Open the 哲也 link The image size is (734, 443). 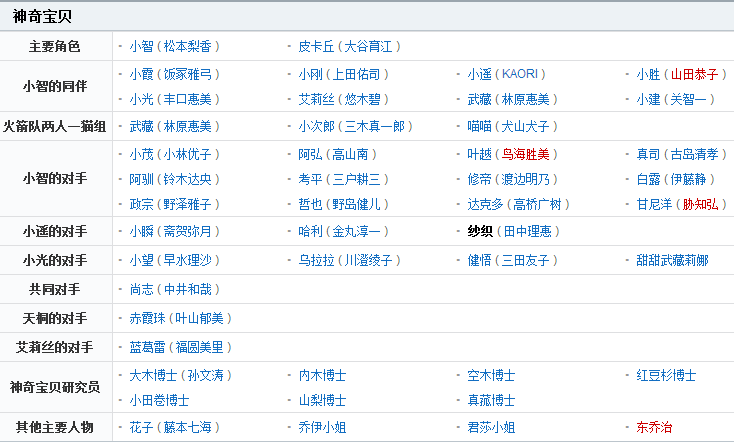pos(310,204)
